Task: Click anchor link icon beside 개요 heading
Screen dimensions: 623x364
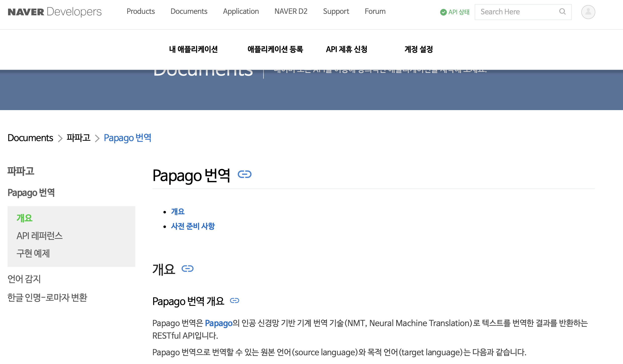Action: [188, 269]
